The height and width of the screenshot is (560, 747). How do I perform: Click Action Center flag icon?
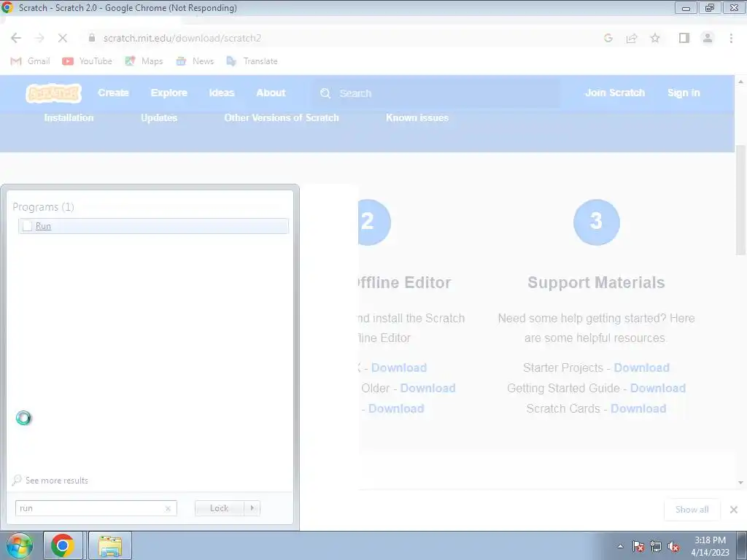638,547
